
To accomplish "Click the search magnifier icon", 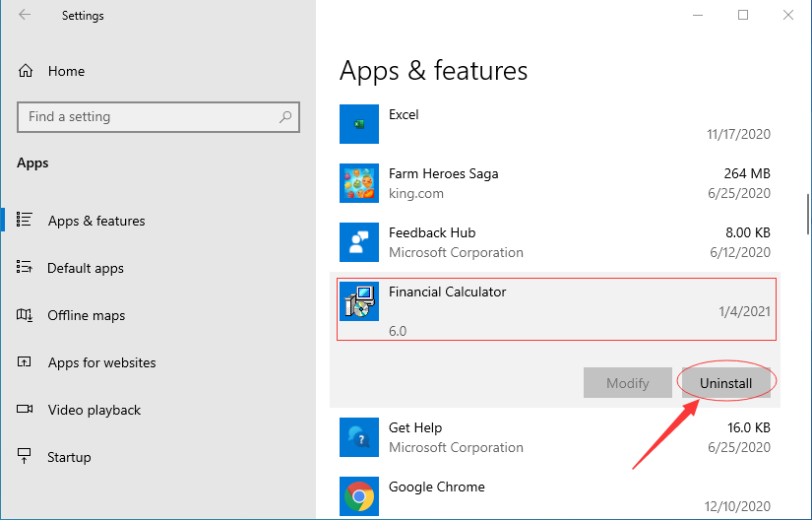I will (x=285, y=116).
